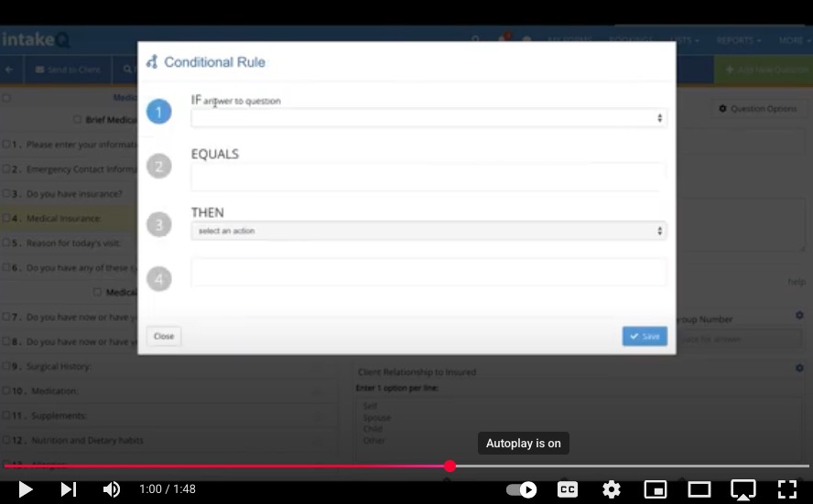Check question 4 Medical Insurance checkbox
Viewport: 813px width, 504px height.
click(x=6, y=218)
